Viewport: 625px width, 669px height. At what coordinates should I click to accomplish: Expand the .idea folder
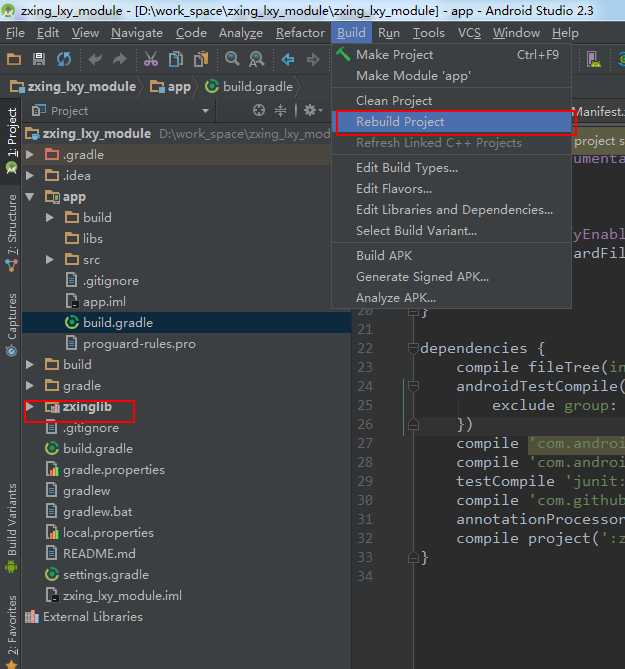click(x=30, y=175)
